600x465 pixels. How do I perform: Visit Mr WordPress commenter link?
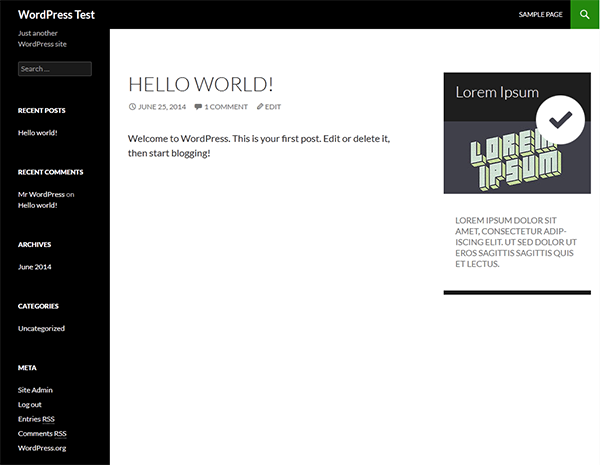pos(41,194)
